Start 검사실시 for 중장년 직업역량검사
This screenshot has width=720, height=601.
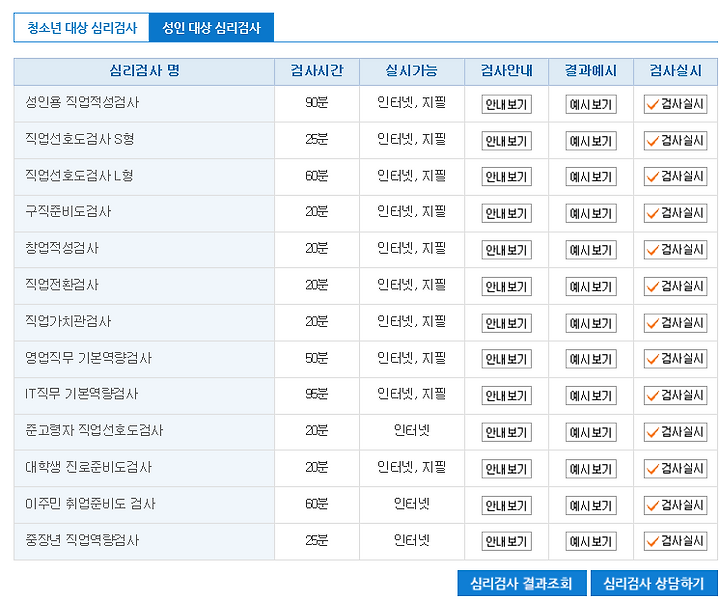click(675, 541)
